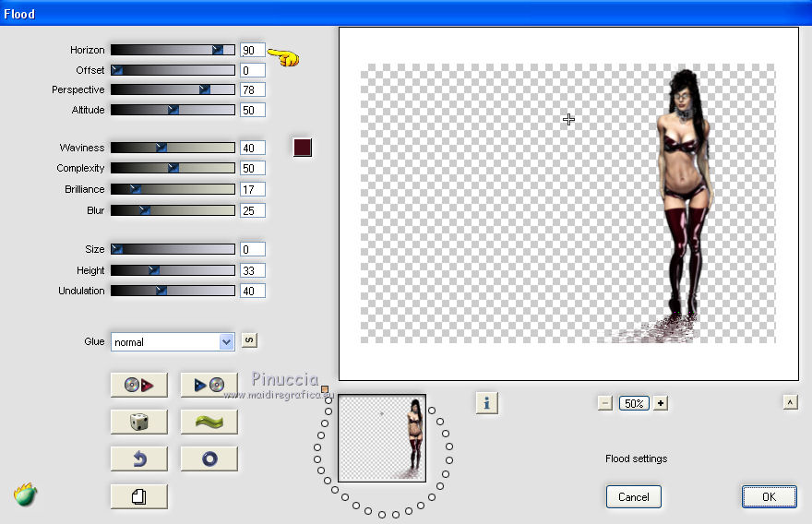Click the Waviness value field
The width and height of the screenshot is (812, 524).
point(253,149)
